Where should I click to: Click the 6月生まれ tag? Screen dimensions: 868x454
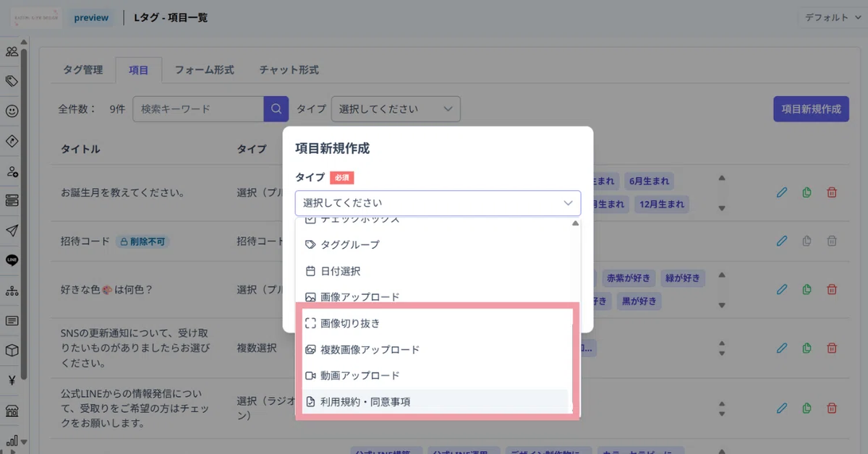point(650,181)
